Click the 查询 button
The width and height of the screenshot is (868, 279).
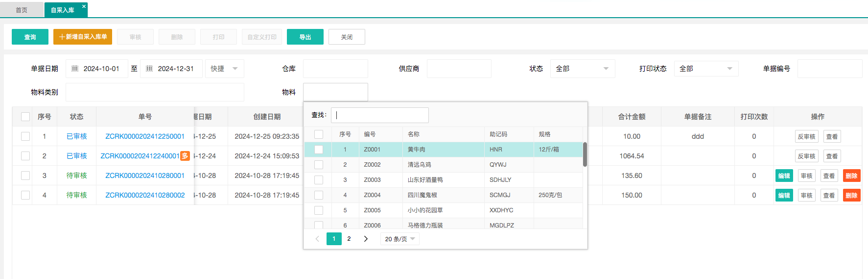coord(30,37)
